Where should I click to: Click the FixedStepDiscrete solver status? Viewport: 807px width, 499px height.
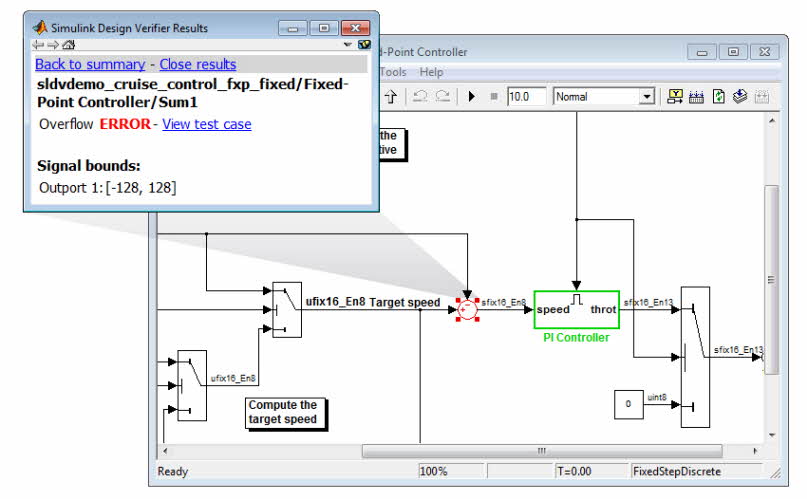tap(696, 471)
